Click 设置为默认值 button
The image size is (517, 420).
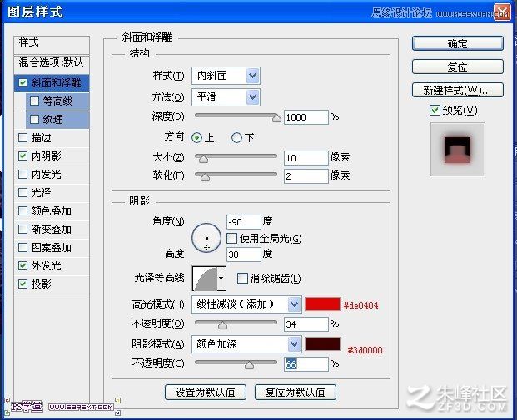point(206,392)
